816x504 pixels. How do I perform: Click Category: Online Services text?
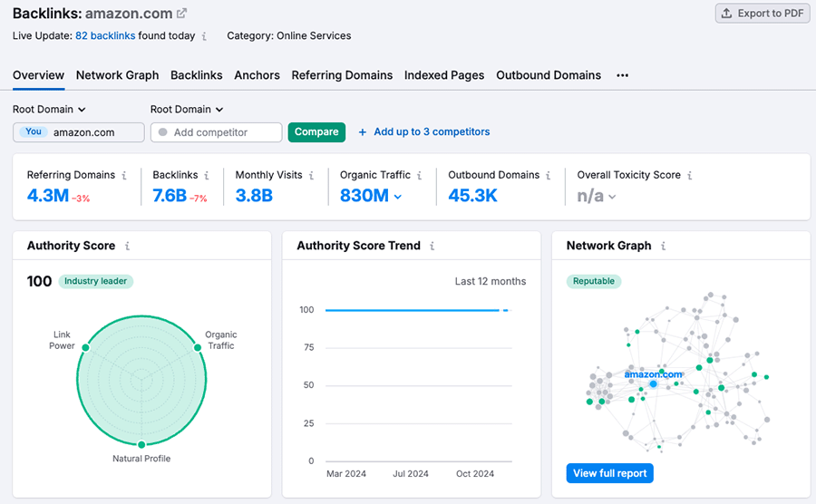click(289, 36)
